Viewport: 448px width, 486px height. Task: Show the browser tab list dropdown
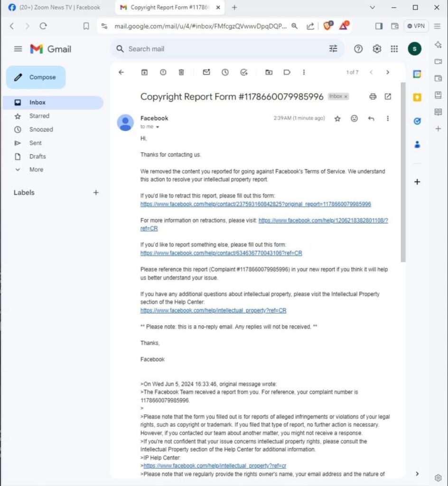pyautogui.click(x=373, y=8)
